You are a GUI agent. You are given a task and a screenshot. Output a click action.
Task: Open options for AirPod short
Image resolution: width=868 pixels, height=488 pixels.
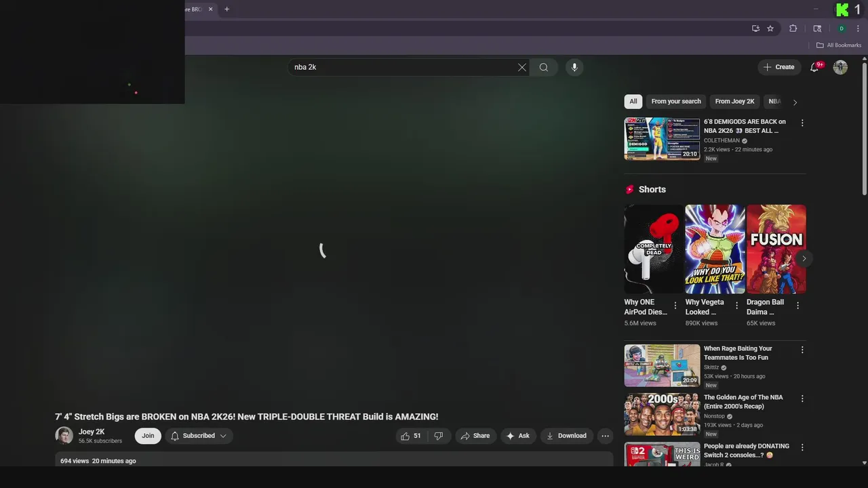[675, 306]
